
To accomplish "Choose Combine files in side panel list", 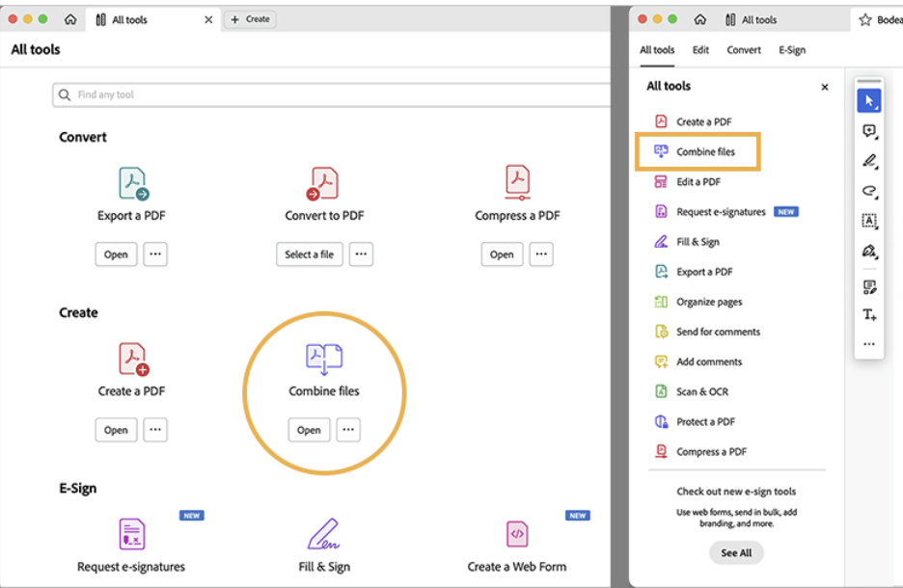I will coord(695,151).
